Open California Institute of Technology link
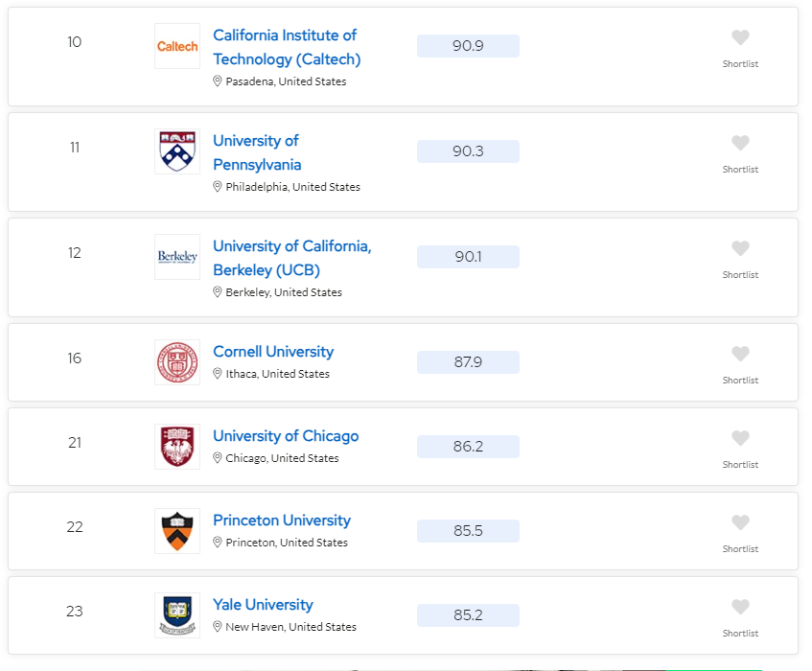812x671 pixels. [287, 47]
